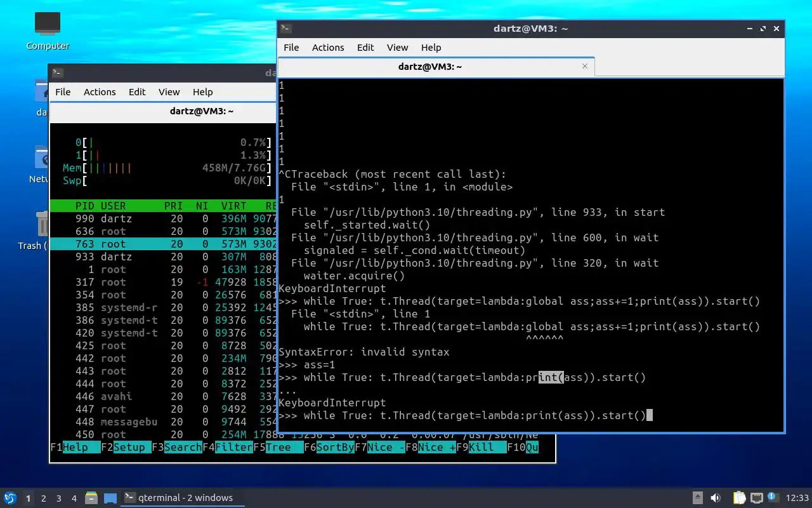Open the clipboard manager tray icon

739,498
